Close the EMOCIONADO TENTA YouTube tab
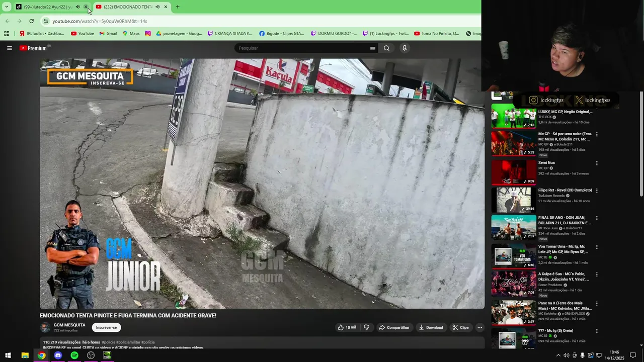Screen dimensions: 644x362 click(x=166, y=7)
